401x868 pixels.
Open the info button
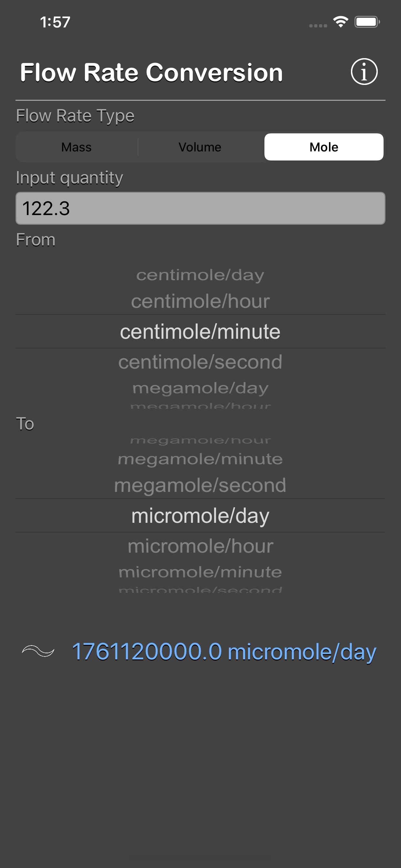click(364, 72)
